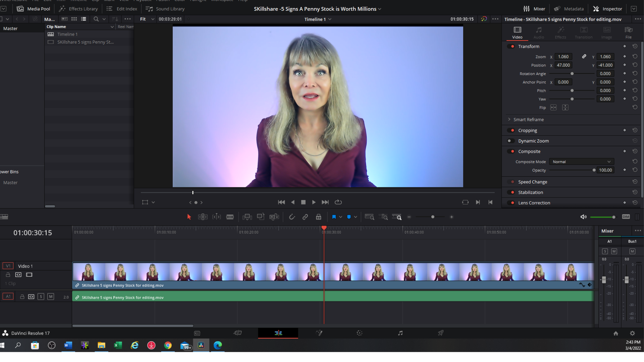Expand the Smart Reframe section

509,119
